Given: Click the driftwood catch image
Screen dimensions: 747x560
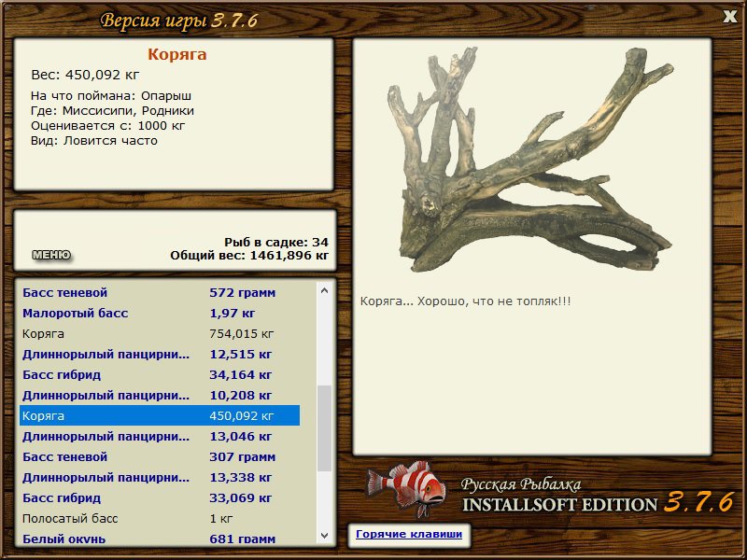Looking at the screenshot, I should 529,160.
